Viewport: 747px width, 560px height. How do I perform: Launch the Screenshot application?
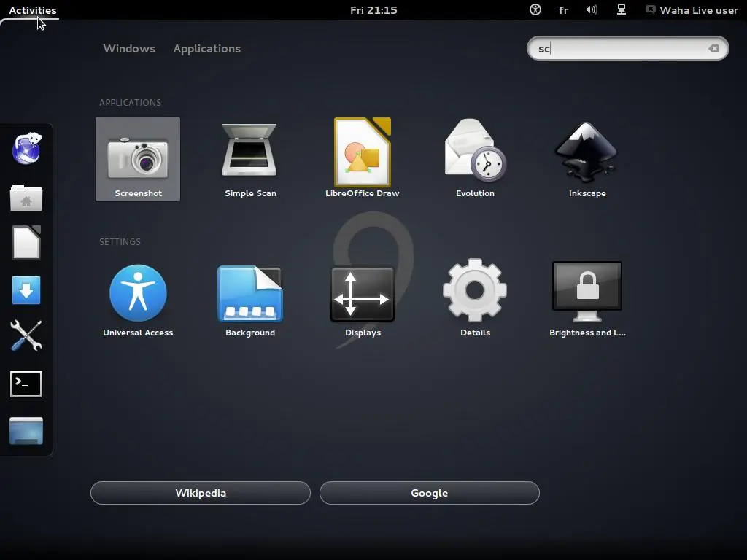pyautogui.click(x=138, y=158)
